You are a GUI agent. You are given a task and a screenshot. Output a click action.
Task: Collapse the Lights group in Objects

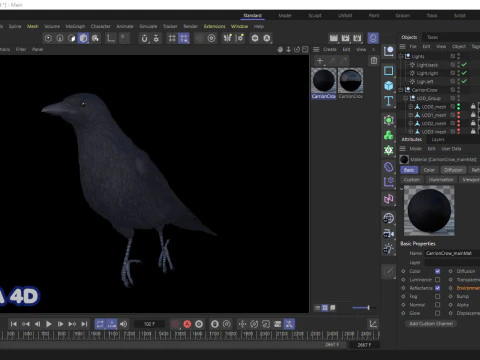[x=401, y=56]
